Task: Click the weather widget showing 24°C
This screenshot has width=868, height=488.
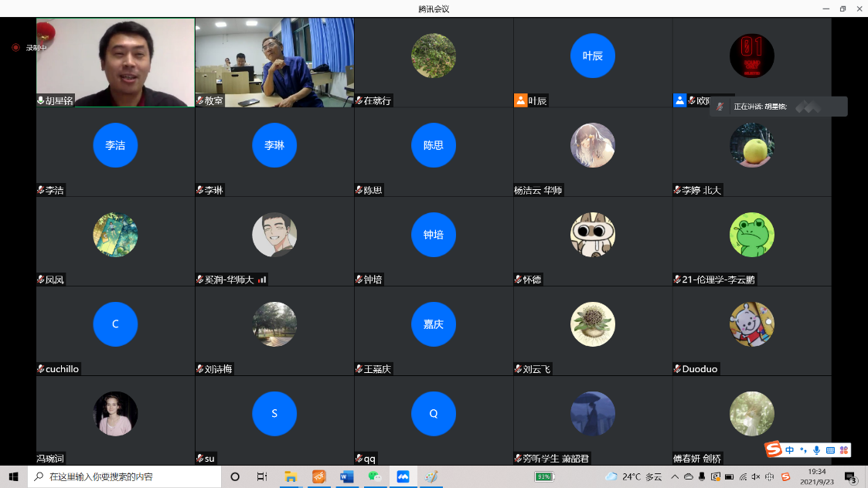Action: pos(634,476)
